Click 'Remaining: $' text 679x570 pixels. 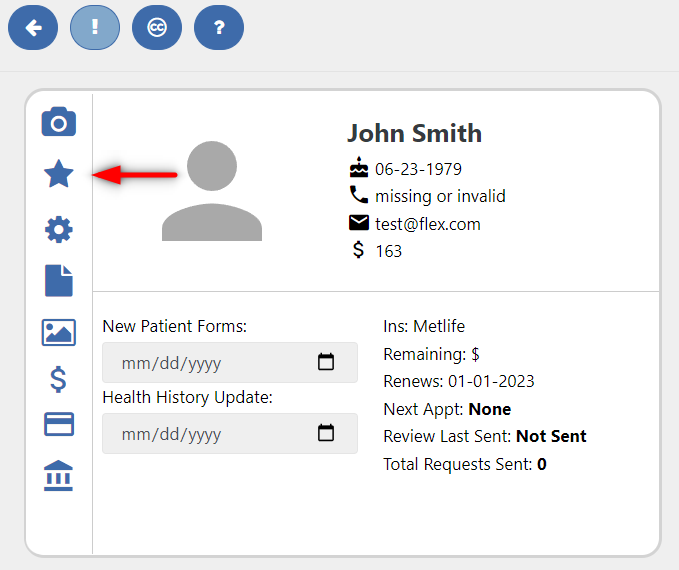click(431, 354)
